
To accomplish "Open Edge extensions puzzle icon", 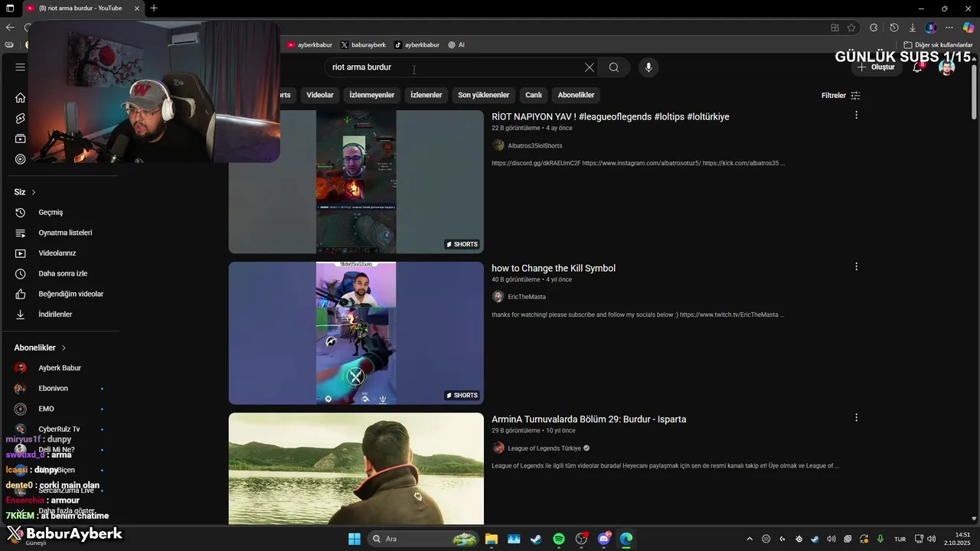I will (x=874, y=28).
